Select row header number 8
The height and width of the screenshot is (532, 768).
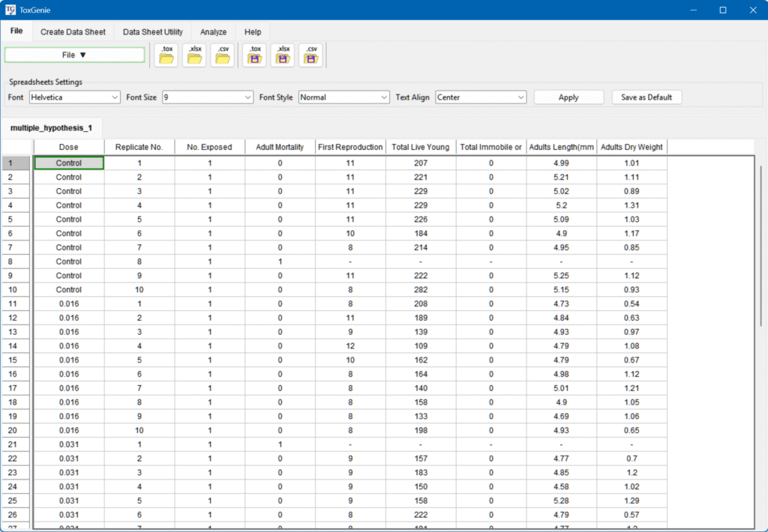point(16,262)
